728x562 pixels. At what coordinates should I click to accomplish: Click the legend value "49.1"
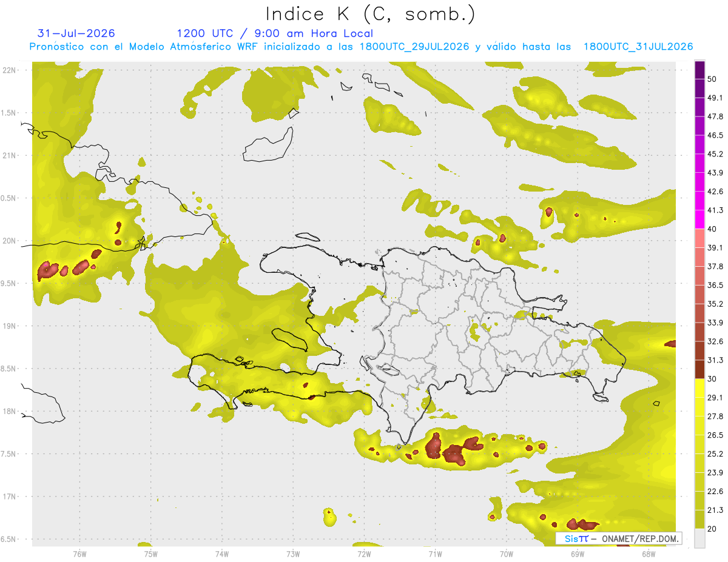point(715,98)
